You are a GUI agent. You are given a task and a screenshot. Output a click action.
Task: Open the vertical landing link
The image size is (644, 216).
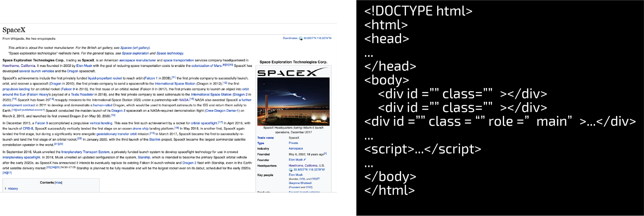[101, 123]
